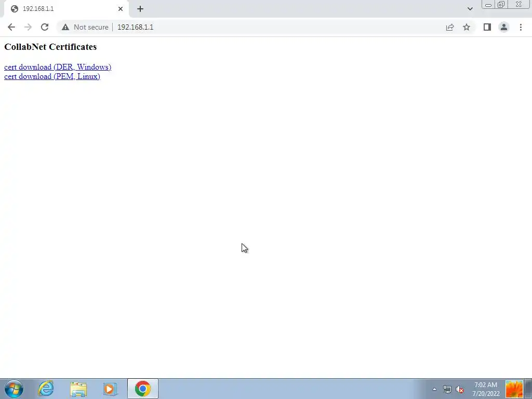Click the forward navigation arrow
The height and width of the screenshot is (399, 532).
pyautogui.click(x=28, y=27)
